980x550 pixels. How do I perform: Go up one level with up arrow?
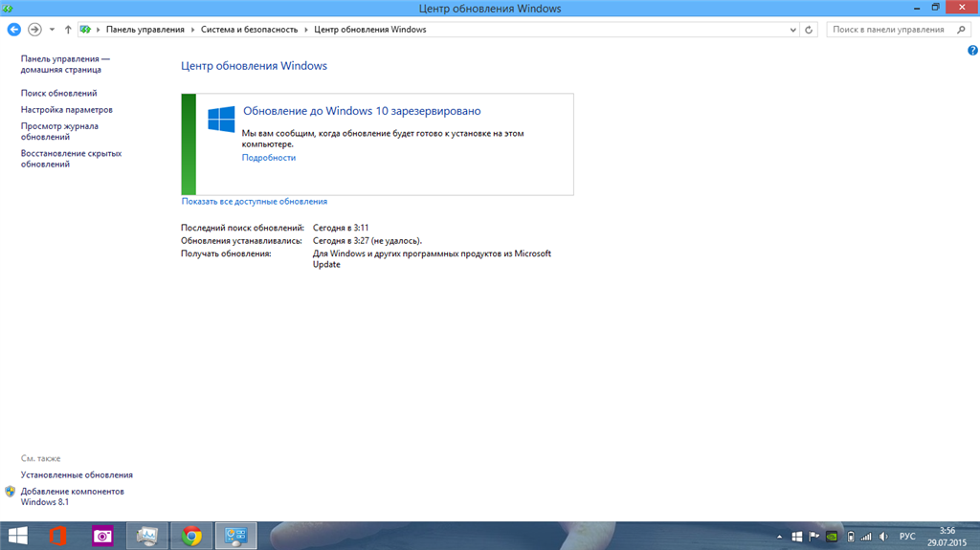point(68,30)
